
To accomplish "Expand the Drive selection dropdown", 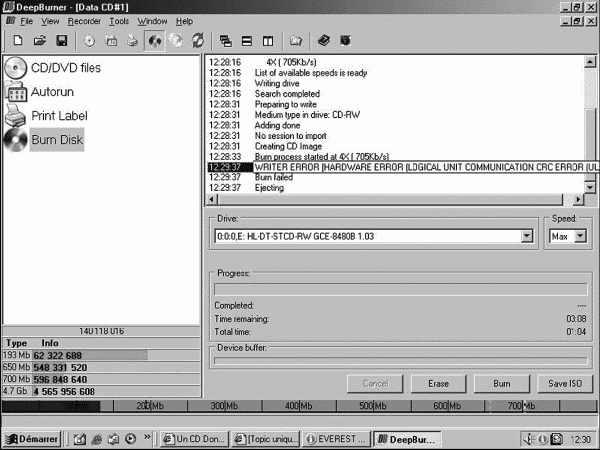I will coord(527,236).
